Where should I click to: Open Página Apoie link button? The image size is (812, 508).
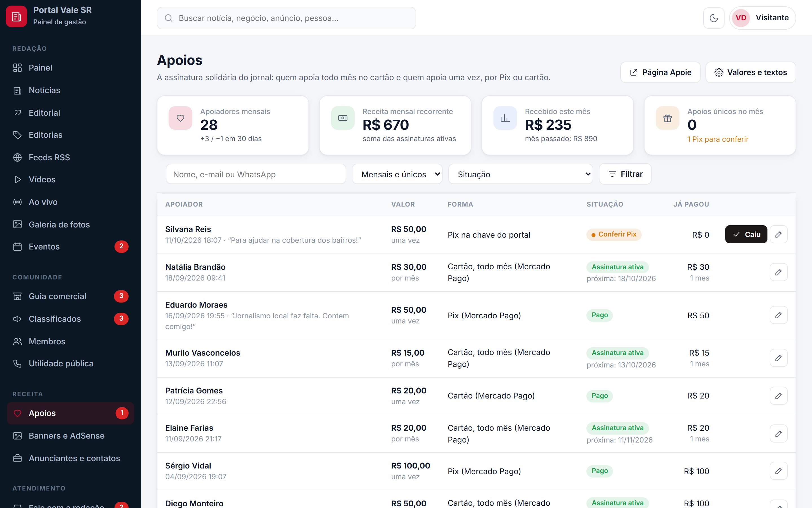coord(660,72)
